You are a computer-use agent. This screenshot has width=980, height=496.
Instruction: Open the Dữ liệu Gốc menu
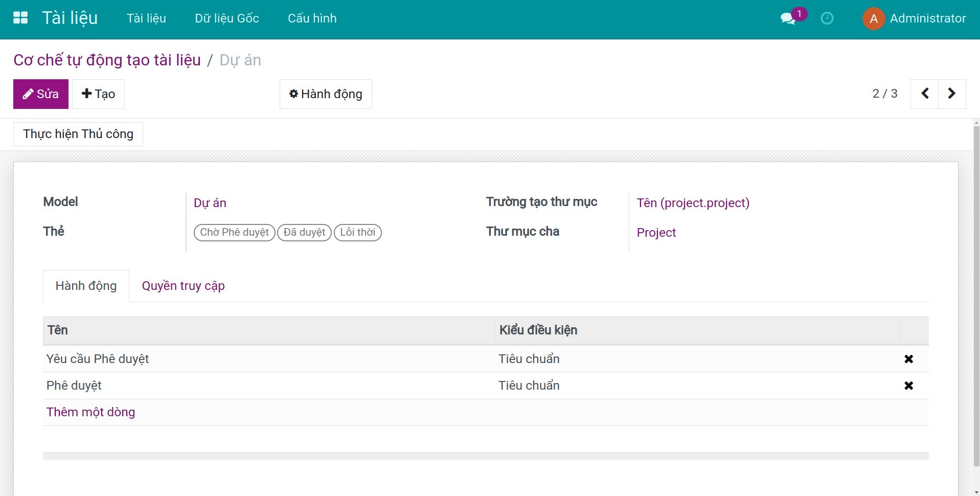226,18
